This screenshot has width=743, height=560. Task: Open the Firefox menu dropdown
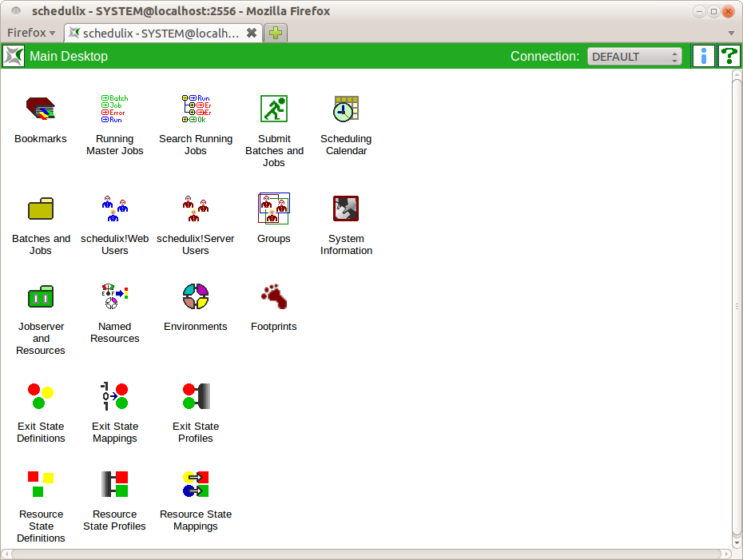click(31, 33)
